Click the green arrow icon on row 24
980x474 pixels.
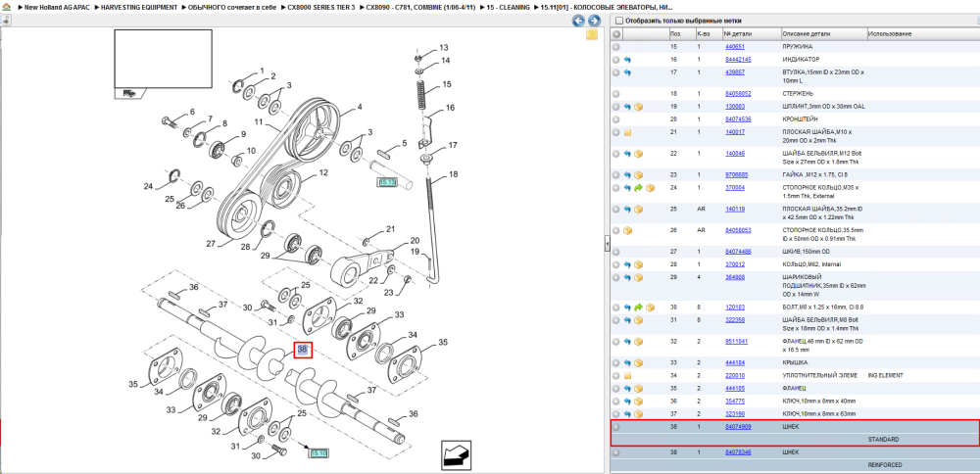pos(638,188)
